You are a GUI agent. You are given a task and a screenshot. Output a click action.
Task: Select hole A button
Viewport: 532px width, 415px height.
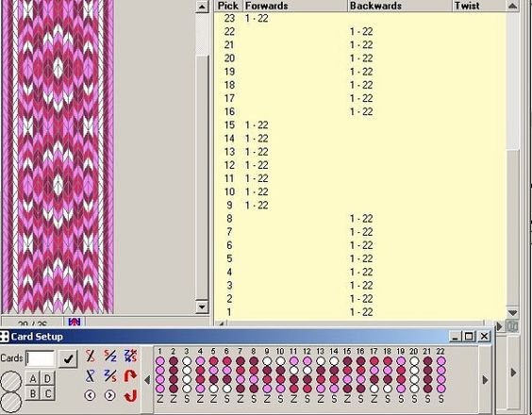(x=33, y=379)
